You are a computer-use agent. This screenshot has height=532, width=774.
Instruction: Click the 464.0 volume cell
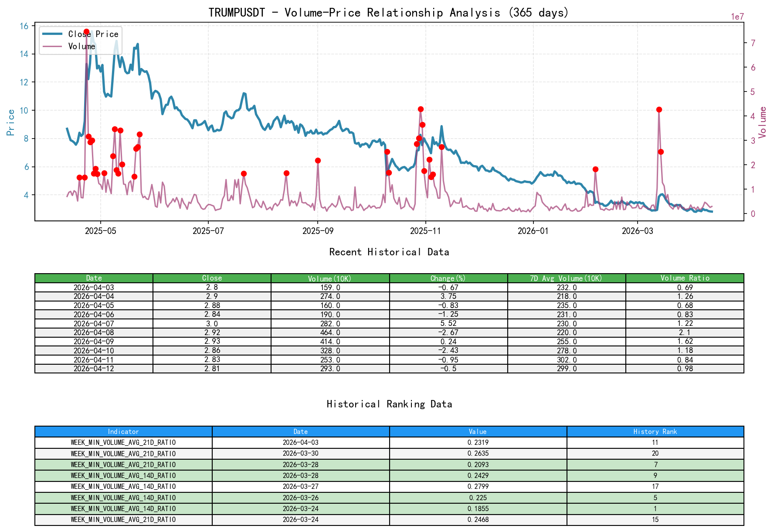tap(330, 332)
